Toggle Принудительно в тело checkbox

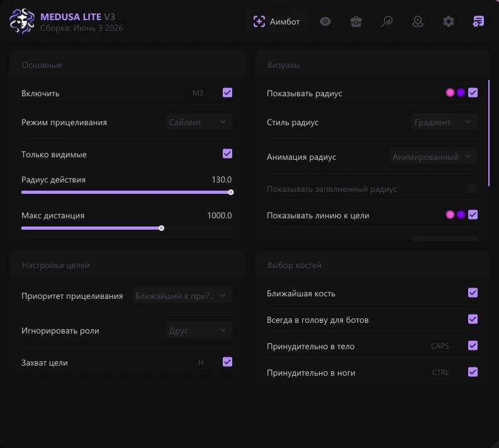[x=473, y=345]
